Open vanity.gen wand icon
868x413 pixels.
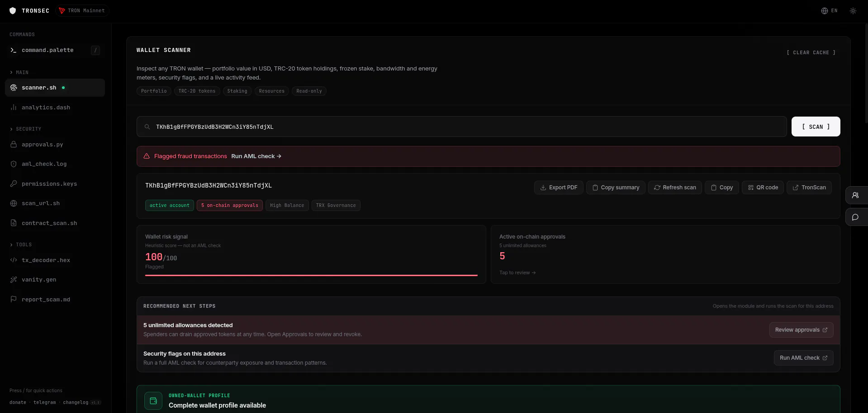coord(14,280)
